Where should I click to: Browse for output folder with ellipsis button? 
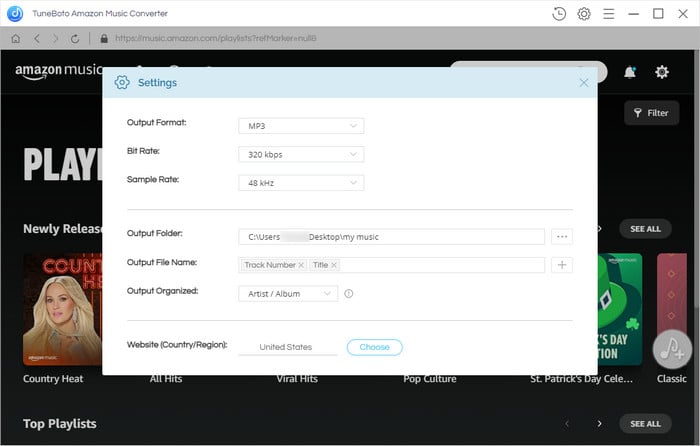click(x=562, y=237)
